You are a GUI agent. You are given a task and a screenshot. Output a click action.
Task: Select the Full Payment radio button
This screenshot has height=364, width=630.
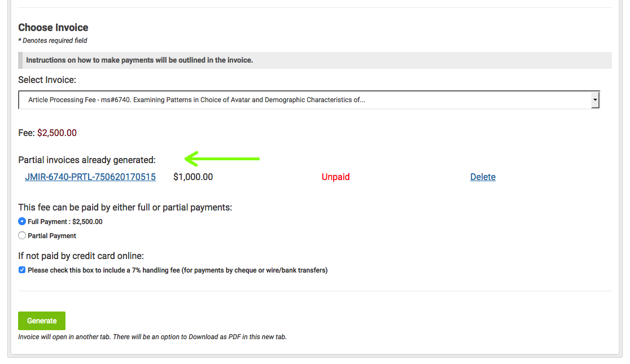pyautogui.click(x=22, y=222)
